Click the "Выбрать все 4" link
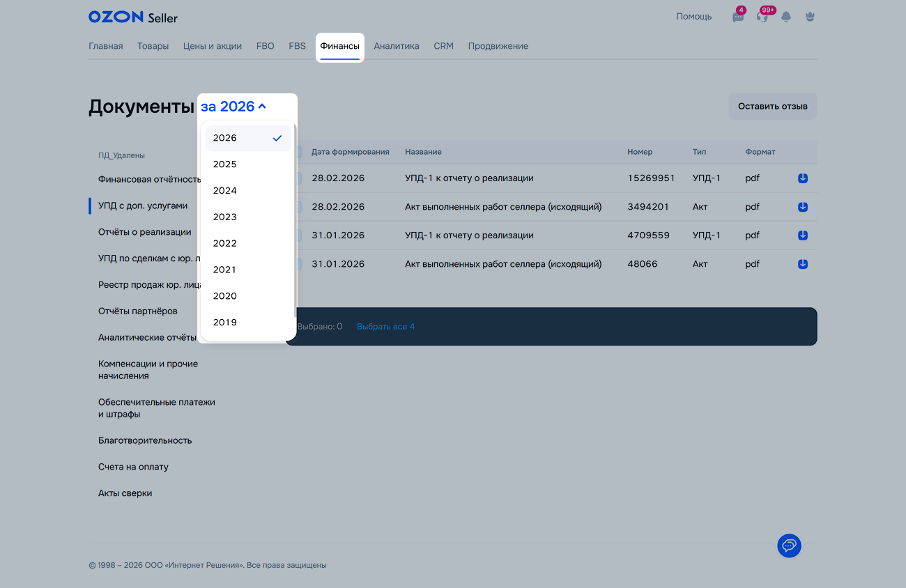Image resolution: width=906 pixels, height=588 pixels. [x=385, y=327]
